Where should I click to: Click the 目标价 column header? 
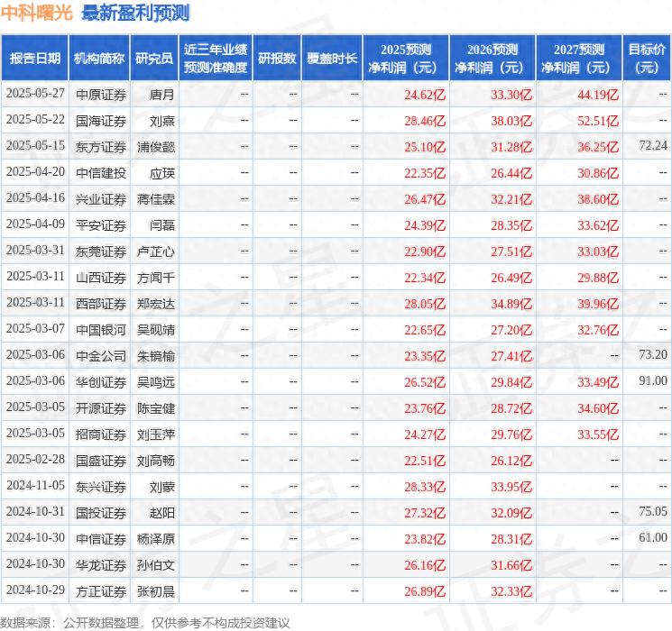tap(647, 59)
